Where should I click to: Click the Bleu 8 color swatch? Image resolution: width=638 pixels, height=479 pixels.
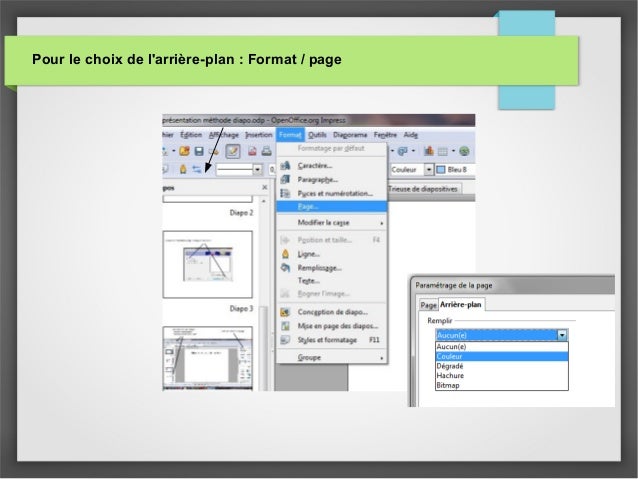441,169
